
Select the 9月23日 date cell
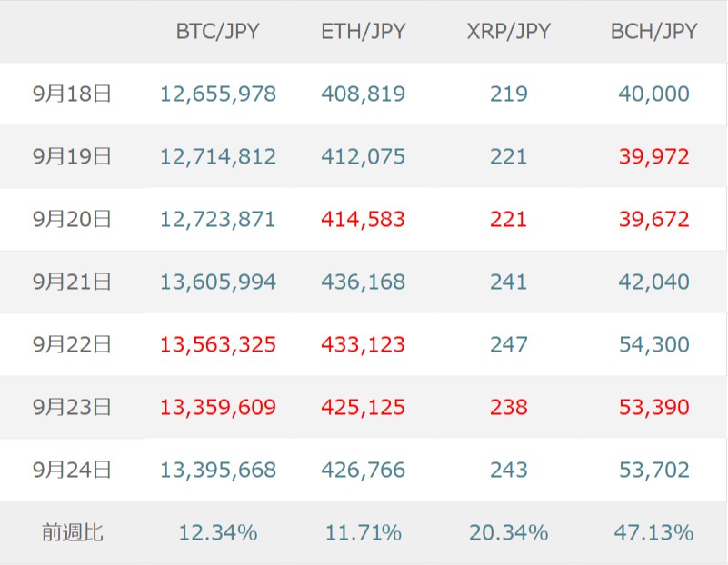(x=72, y=407)
